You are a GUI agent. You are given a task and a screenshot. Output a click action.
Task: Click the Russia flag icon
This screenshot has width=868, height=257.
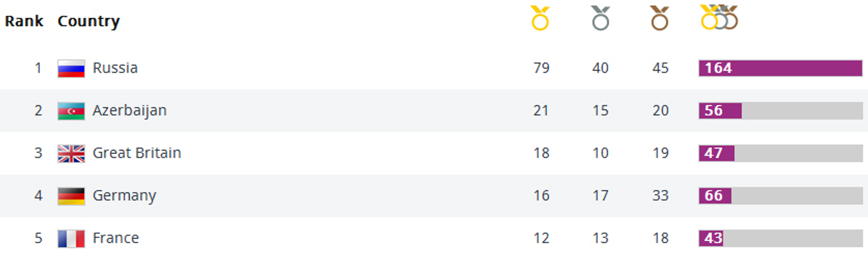coord(71,68)
